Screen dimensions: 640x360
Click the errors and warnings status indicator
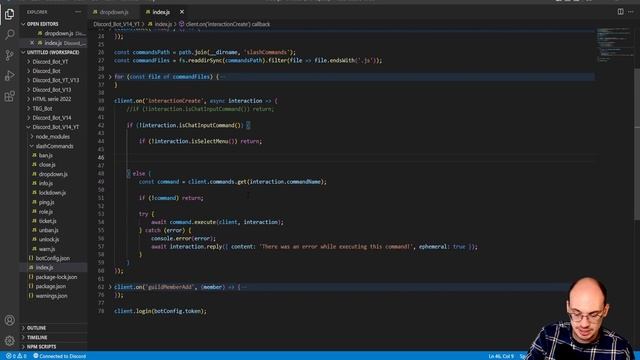16,356
